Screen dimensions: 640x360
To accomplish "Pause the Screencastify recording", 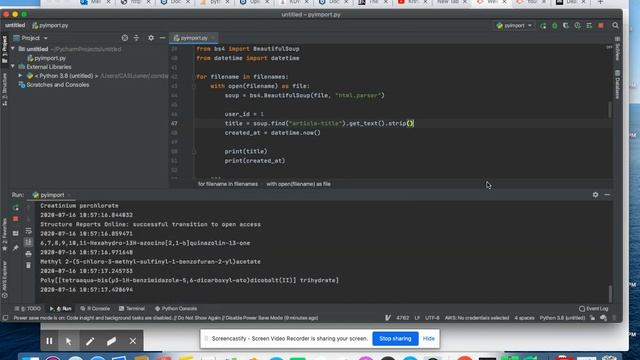I will coord(49,341).
